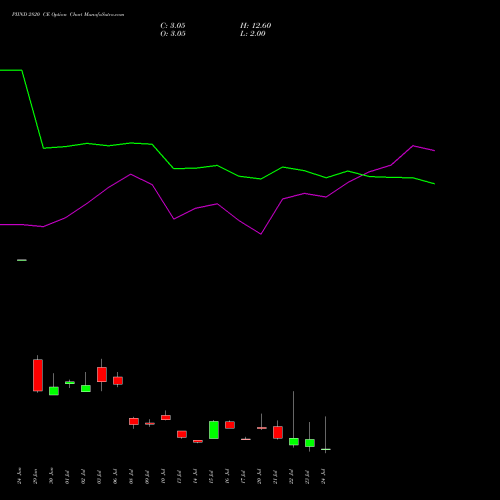
Task: Click the tall green candle for 15 Jul
Action: [x=214, y=430]
